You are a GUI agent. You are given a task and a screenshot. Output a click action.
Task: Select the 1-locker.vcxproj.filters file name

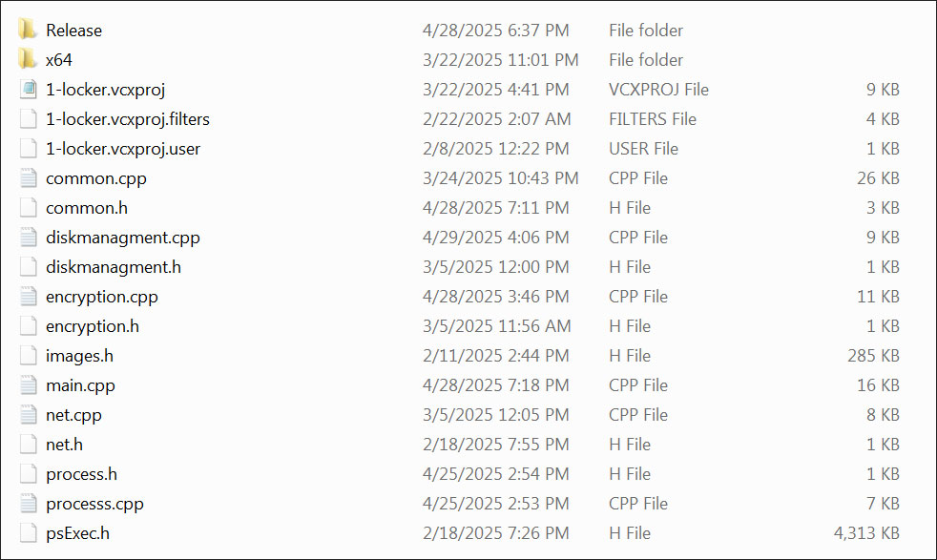tap(128, 119)
